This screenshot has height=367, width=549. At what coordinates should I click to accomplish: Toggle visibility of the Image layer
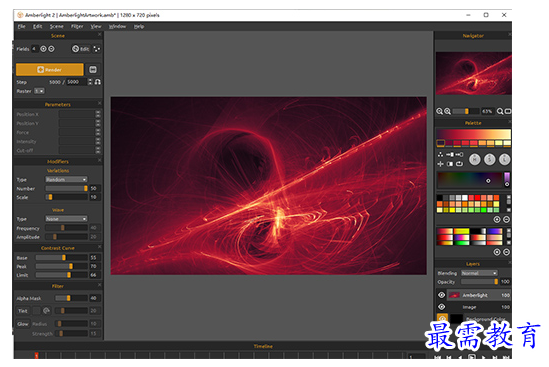coord(442,307)
